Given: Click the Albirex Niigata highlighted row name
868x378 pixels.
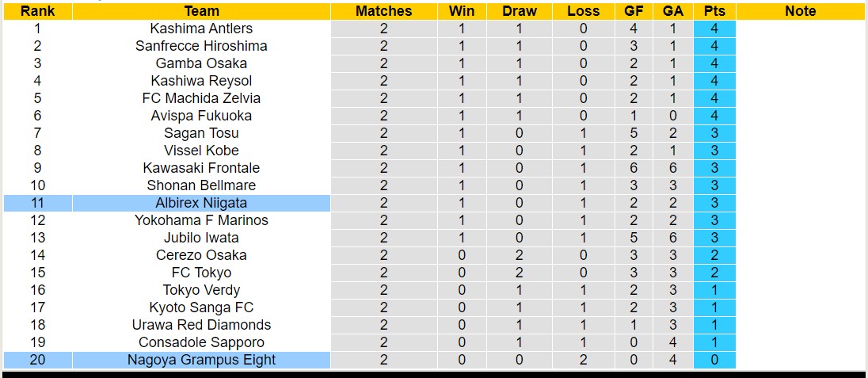Looking at the screenshot, I should 201,203.
